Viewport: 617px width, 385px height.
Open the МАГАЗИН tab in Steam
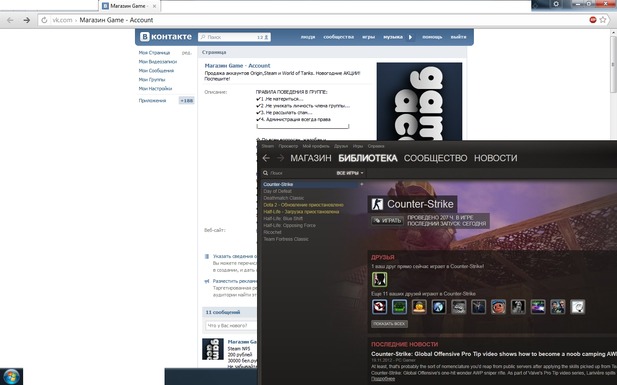coord(310,158)
